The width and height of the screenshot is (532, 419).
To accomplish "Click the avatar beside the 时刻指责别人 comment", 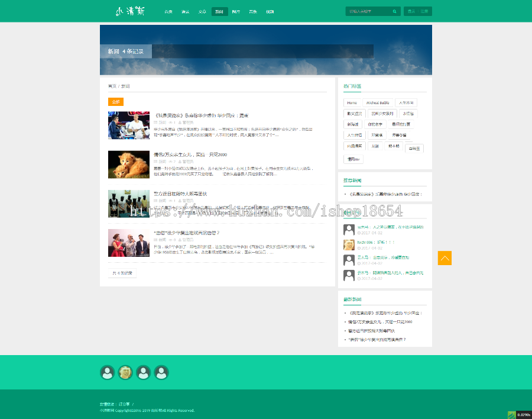I will (349, 275).
